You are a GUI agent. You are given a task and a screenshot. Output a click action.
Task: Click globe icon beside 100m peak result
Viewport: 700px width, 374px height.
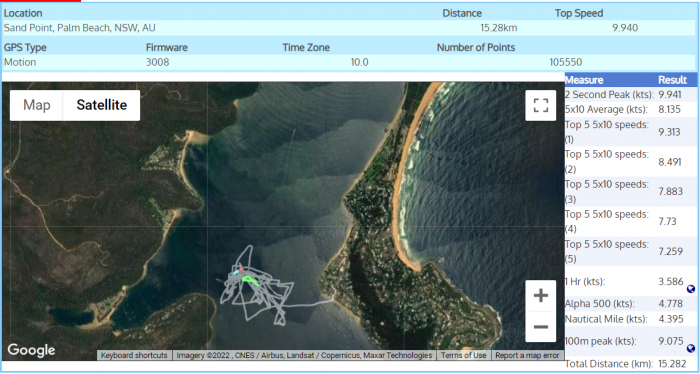click(691, 348)
